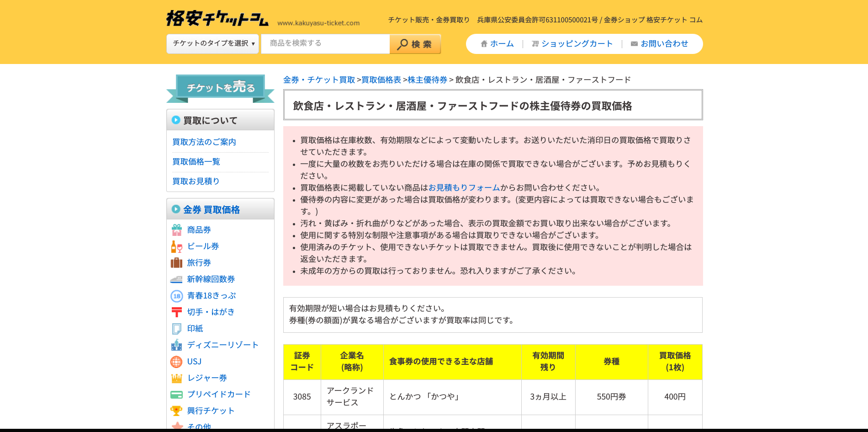This screenshot has width=868, height=432.
Task: Open ショッピングカート in the top navigation
Action: [x=572, y=44]
